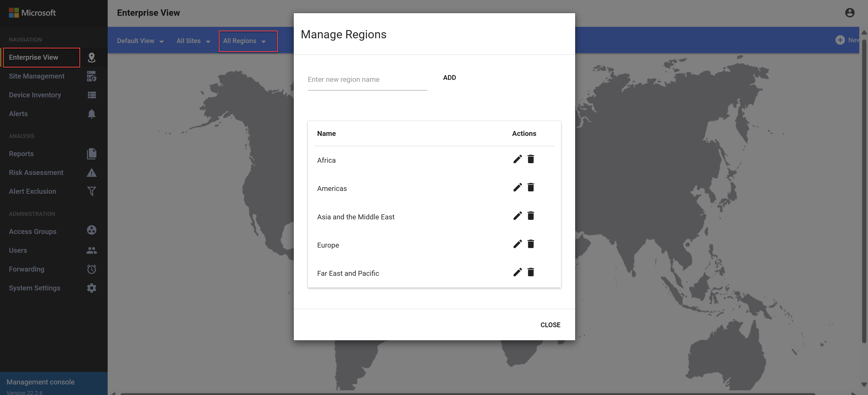Screen dimensions: 868x395
Task: Click the user account icon
Action: click(849, 13)
